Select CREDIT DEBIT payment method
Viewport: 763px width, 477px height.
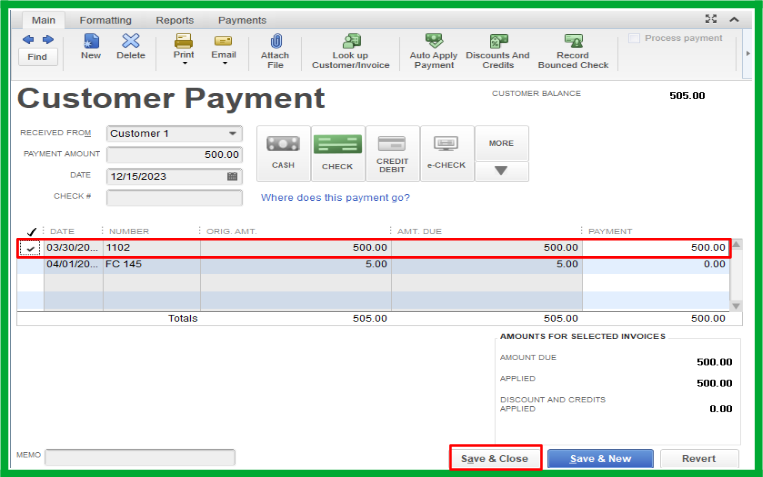pyautogui.click(x=392, y=153)
